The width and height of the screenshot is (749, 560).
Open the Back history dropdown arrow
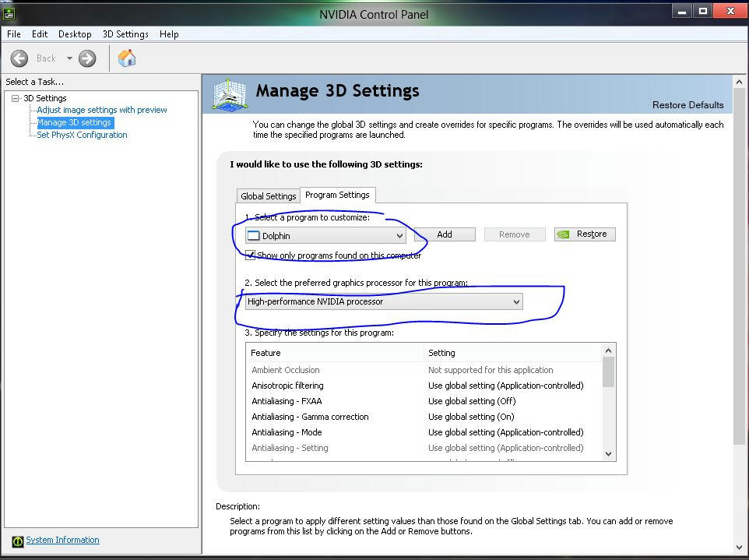(x=69, y=58)
